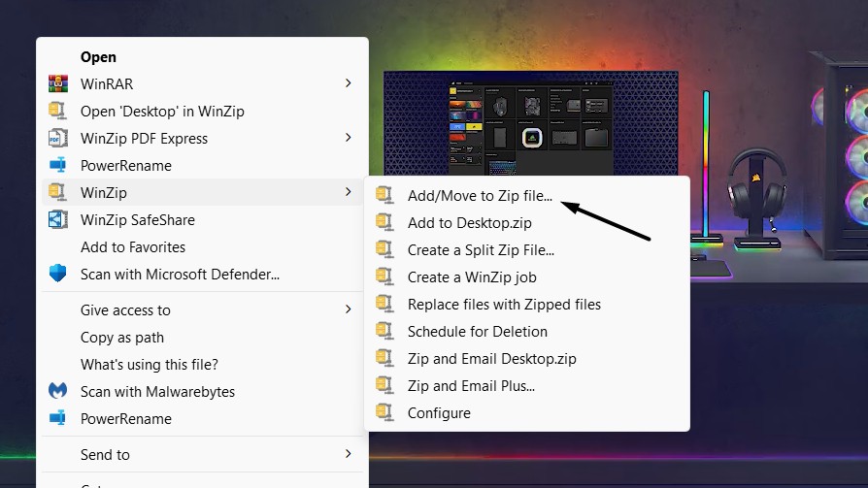This screenshot has width=868, height=488.
Task: Expand the WinZip PDF Express submenu arrow
Action: [x=349, y=137]
